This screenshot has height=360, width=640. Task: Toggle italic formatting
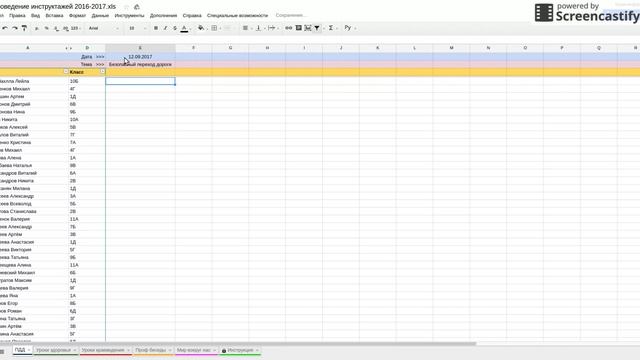165,28
